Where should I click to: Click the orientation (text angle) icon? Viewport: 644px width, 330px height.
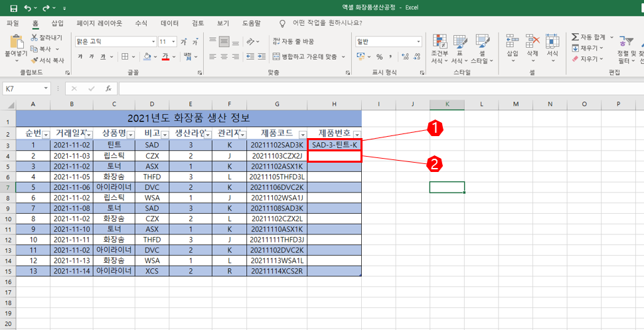click(x=250, y=42)
